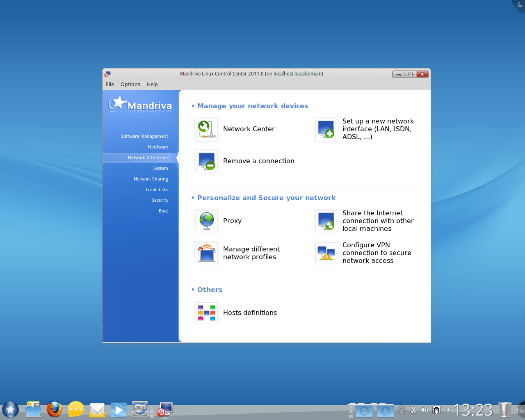Click 'Personalize and Secure your network' heading
Viewport: 525px width, 420px height.
pos(267,198)
